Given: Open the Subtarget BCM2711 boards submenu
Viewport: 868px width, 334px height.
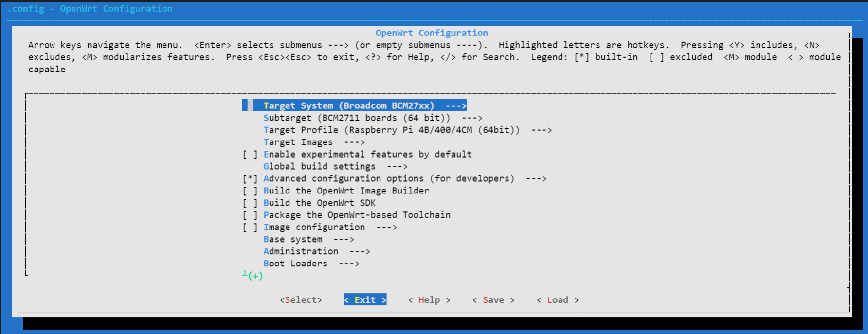Looking at the screenshot, I should click(x=373, y=118).
